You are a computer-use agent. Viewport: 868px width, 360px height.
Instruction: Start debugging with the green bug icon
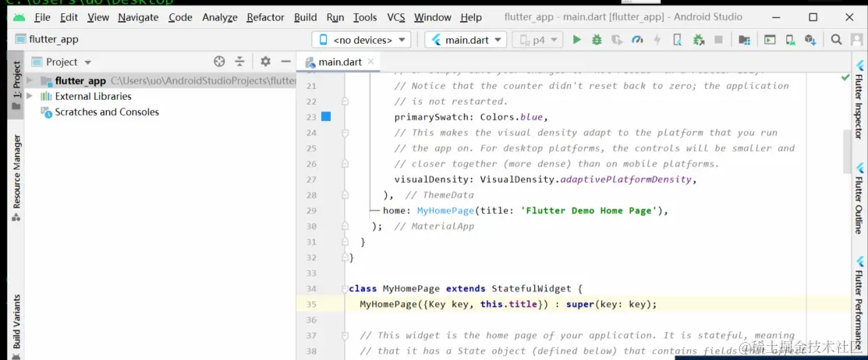point(597,40)
